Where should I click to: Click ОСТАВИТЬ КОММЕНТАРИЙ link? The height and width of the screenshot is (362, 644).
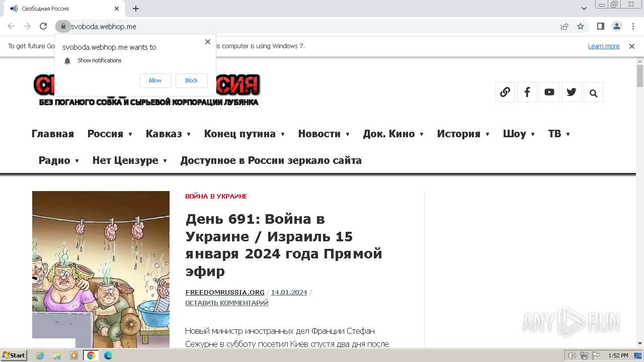[x=226, y=303]
